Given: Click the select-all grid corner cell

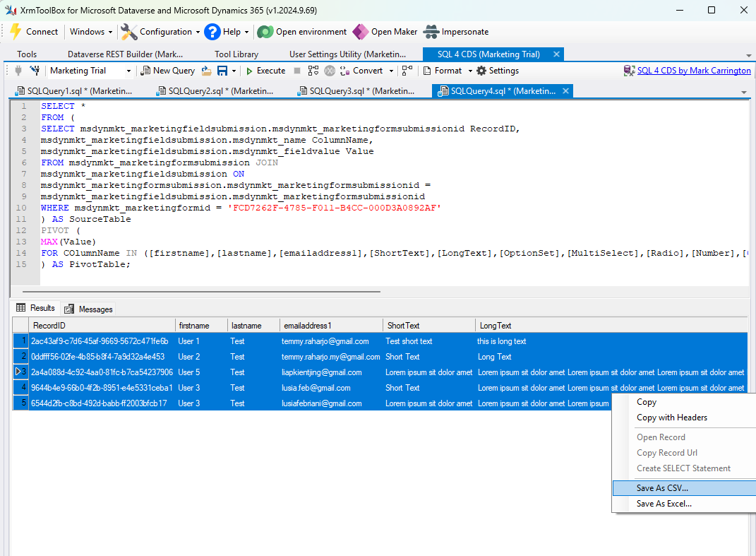Looking at the screenshot, I should tap(20, 326).
